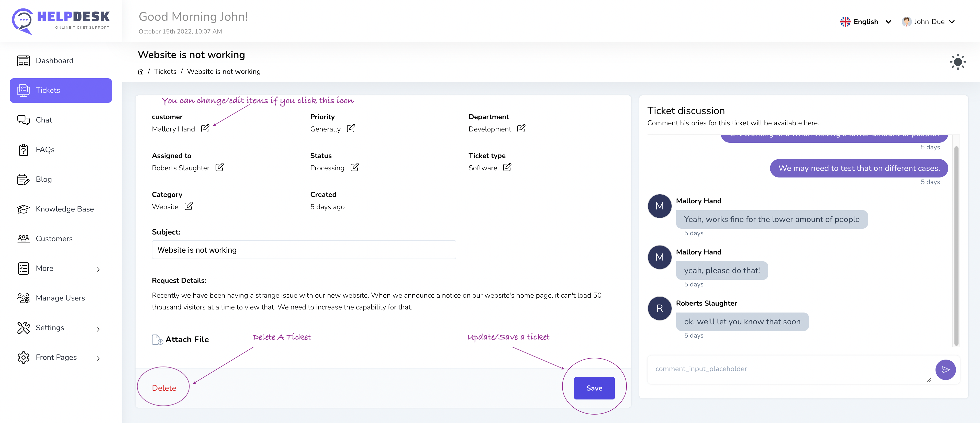Click edit icon next to Ticket type Software
The image size is (980, 423).
click(x=507, y=167)
